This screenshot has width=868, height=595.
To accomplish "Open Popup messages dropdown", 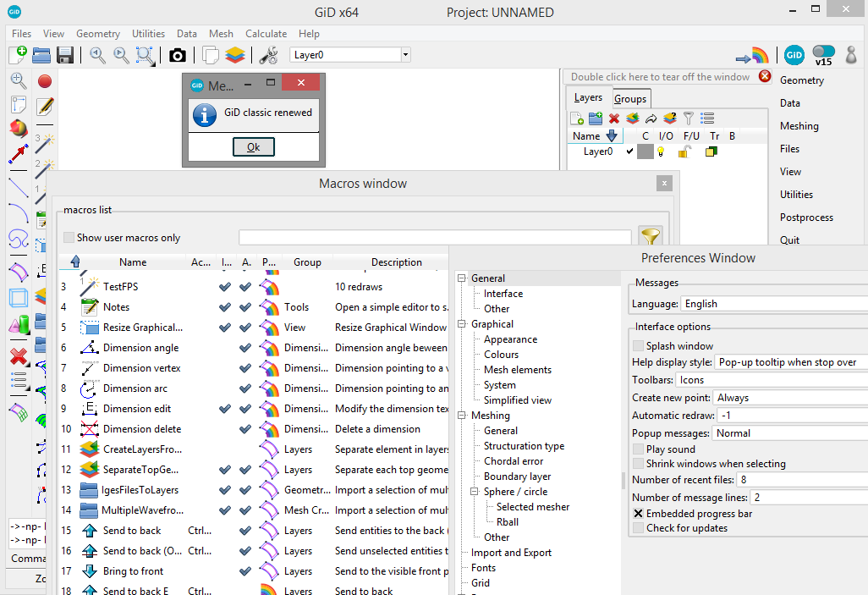I will click(790, 433).
